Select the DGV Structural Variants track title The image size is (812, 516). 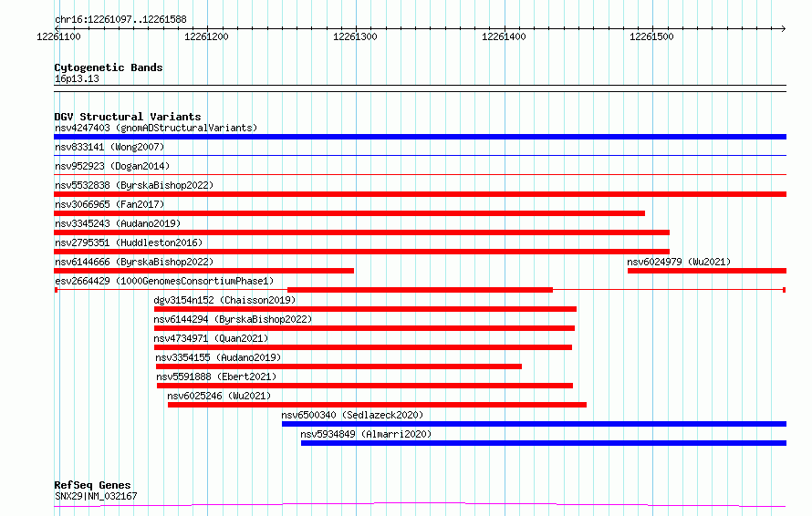[x=128, y=117]
